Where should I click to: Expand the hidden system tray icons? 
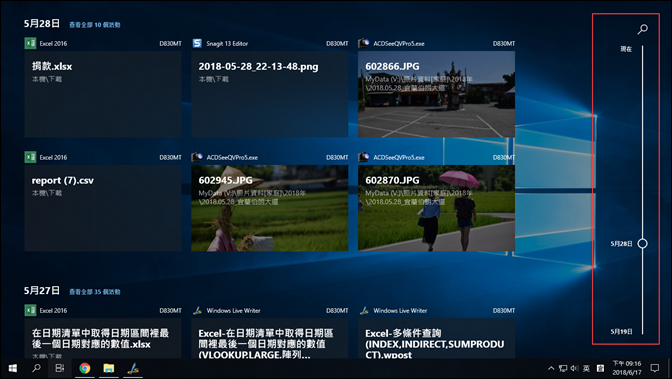pos(551,368)
